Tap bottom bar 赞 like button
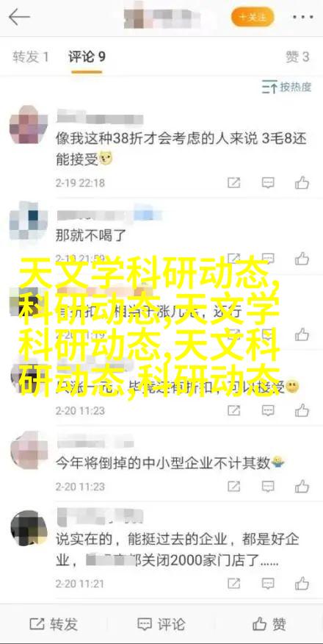The height and width of the screenshot is (644, 323). point(269,624)
